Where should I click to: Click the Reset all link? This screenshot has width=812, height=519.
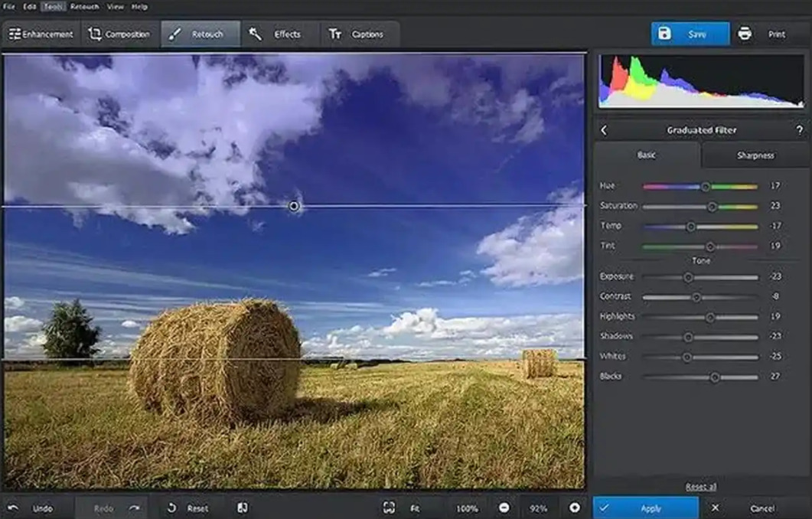coord(700,487)
